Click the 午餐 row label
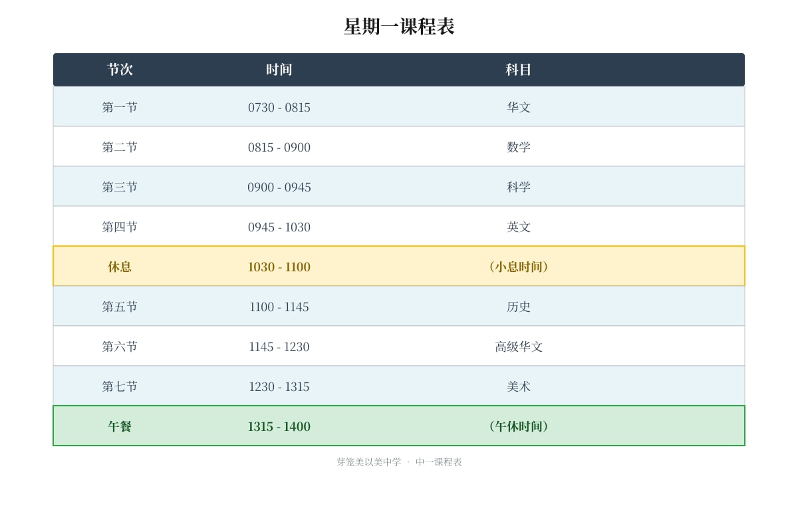The height and width of the screenshot is (532, 798). pyautogui.click(x=120, y=426)
